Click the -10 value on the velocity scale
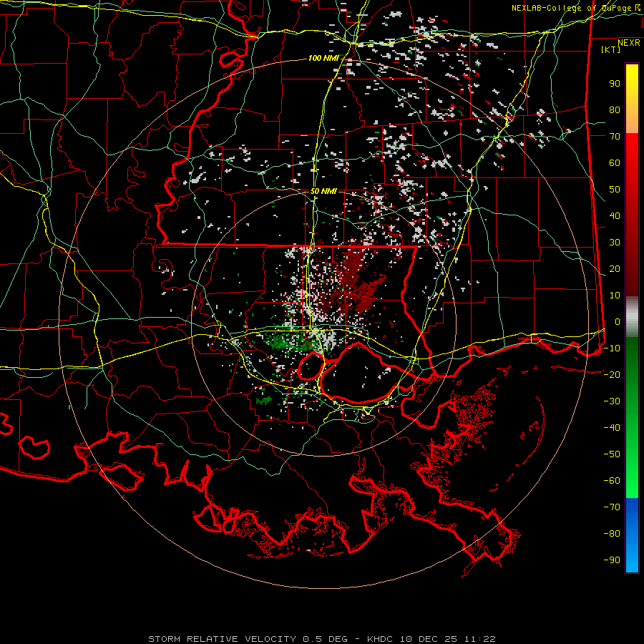 [x=612, y=348]
